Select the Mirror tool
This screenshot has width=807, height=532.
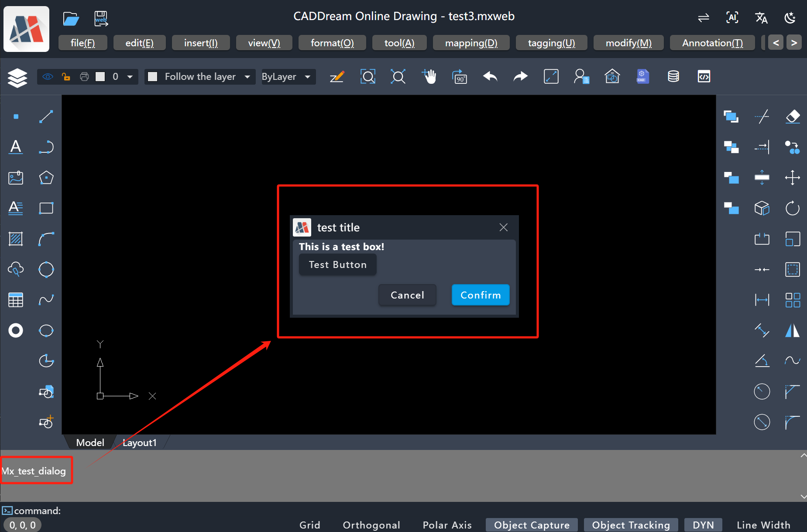(x=792, y=330)
